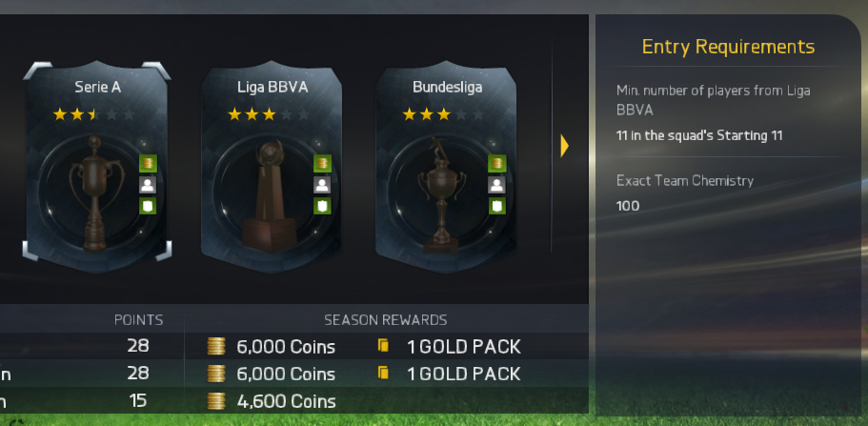The height and width of the screenshot is (426, 868).
Task: Select the Serie A tournament card
Action: point(97,167)
